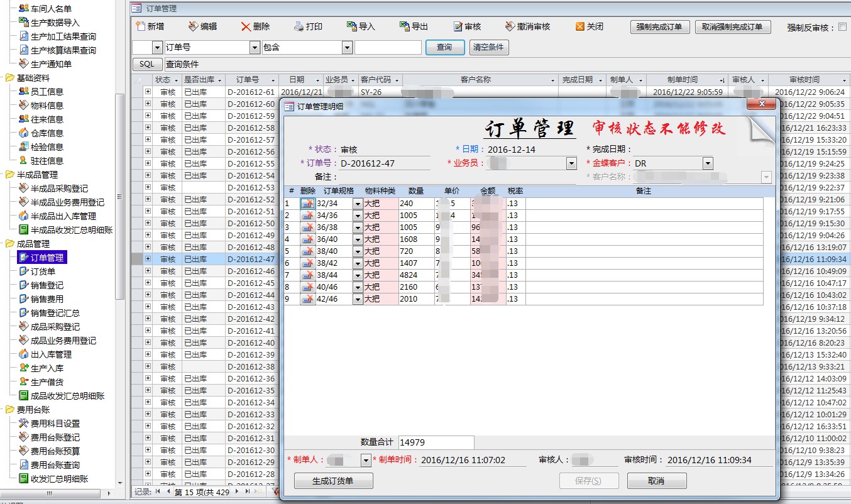Collapse the 费用台账 folder

click(x=9, y=410)
